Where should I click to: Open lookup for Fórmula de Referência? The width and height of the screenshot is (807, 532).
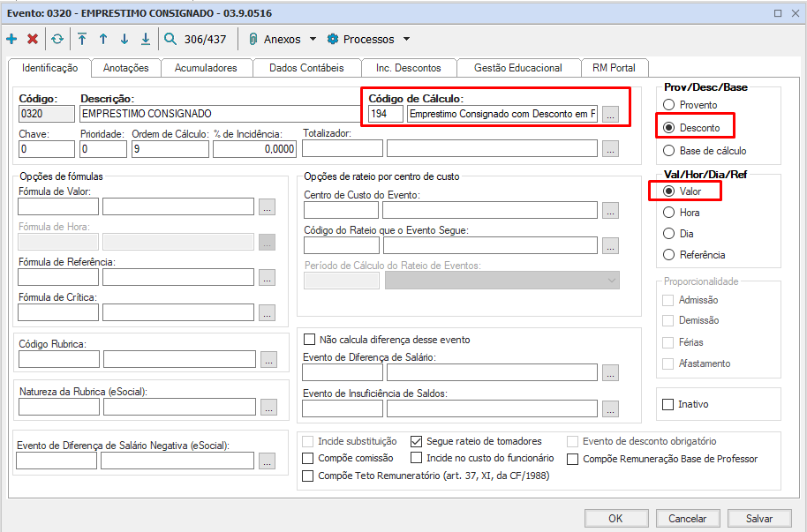tap(267, 277)
